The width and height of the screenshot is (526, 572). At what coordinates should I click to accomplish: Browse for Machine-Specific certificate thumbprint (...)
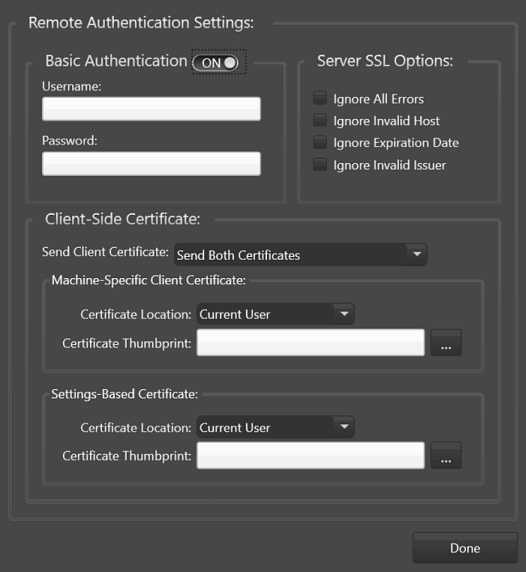[446, 343]
